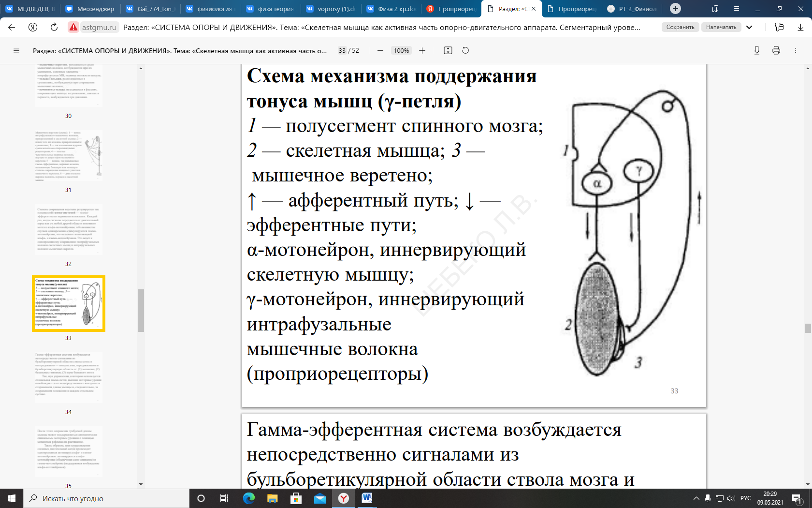Select the highlighted page 33 thumbnail
This screenshot has height=508, width=812.
point(68,304)
